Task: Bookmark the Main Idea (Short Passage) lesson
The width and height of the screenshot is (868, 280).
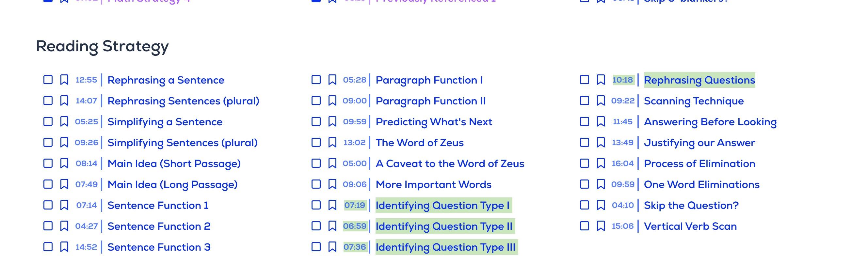Action: (64, 163)
